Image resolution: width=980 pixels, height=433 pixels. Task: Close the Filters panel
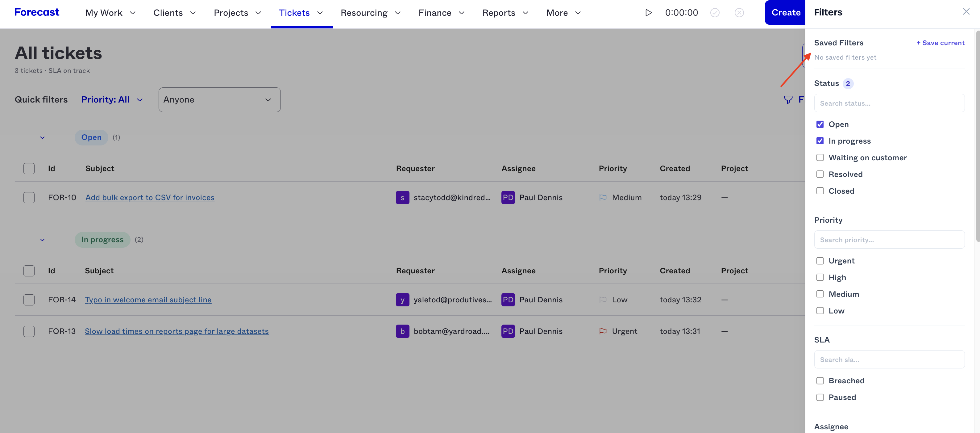tap(966, 12)
